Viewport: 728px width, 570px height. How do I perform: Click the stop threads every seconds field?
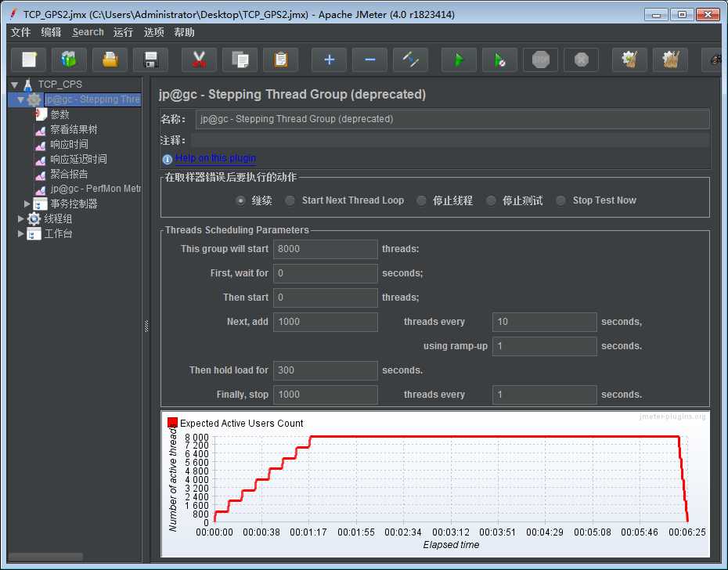pyautogui.click(x=545, y=395)
